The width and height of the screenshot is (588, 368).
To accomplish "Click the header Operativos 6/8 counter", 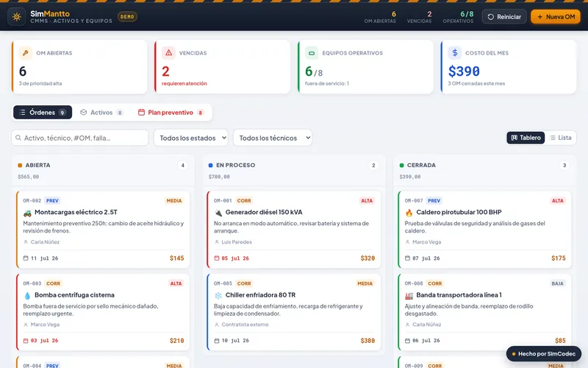I will click(458, 17).
